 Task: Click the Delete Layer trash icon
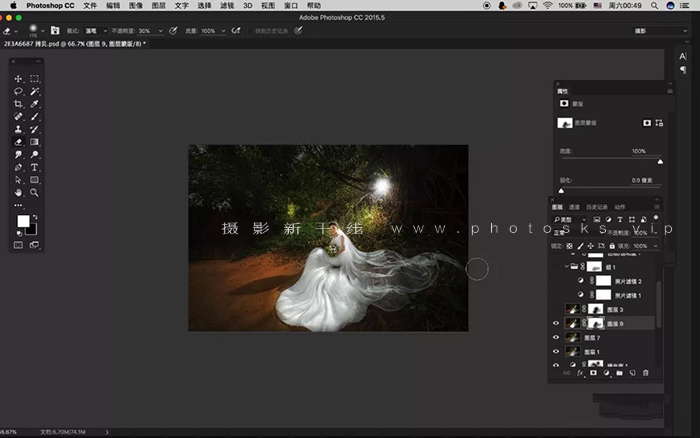coord(646,373)
